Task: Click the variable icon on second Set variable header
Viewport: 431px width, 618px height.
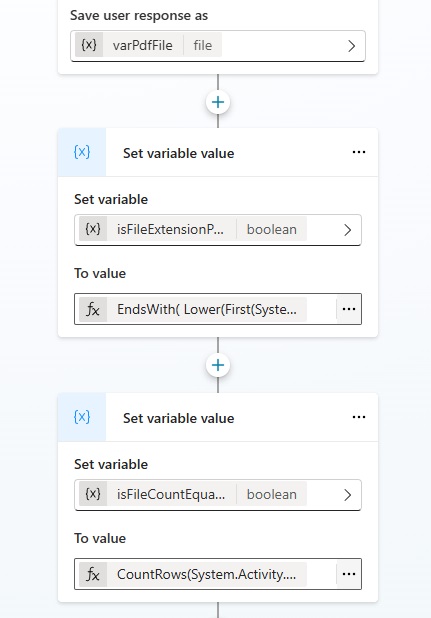Action: [x=82, y=417]
